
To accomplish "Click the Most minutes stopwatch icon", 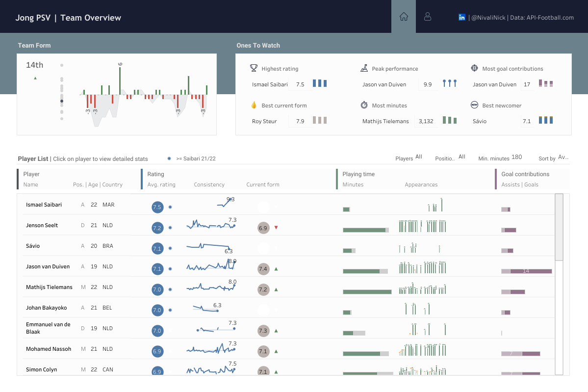I will coord(364,105).
